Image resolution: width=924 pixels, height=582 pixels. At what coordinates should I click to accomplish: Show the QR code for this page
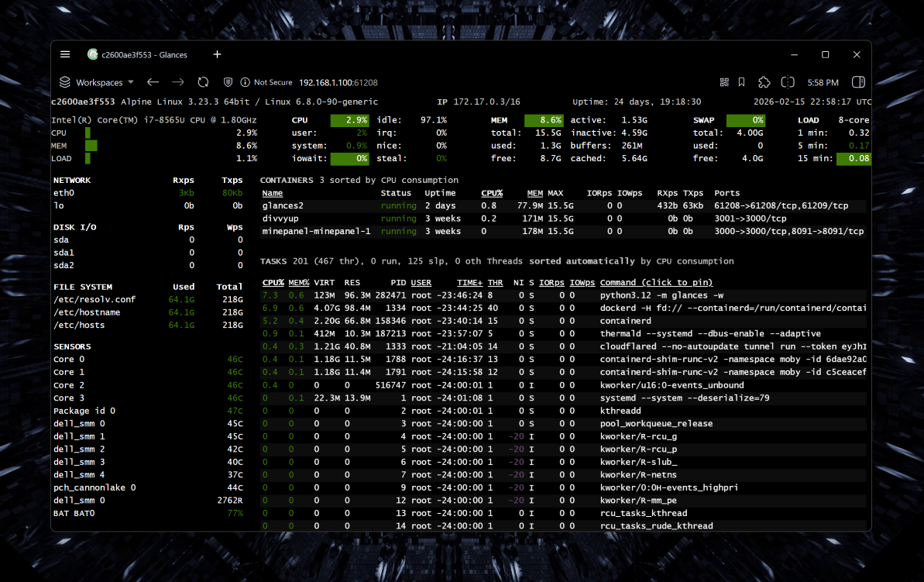(724, 81)
